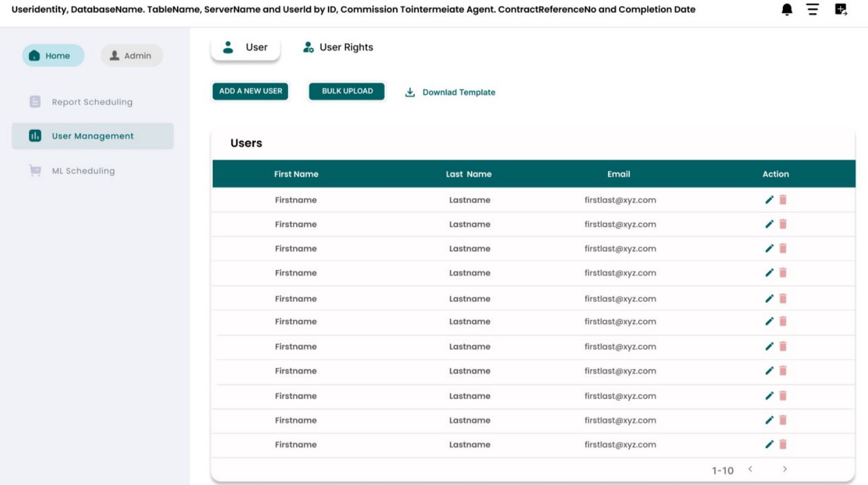
Task: Switch to the Admin section
Action: tap(132, 56)
